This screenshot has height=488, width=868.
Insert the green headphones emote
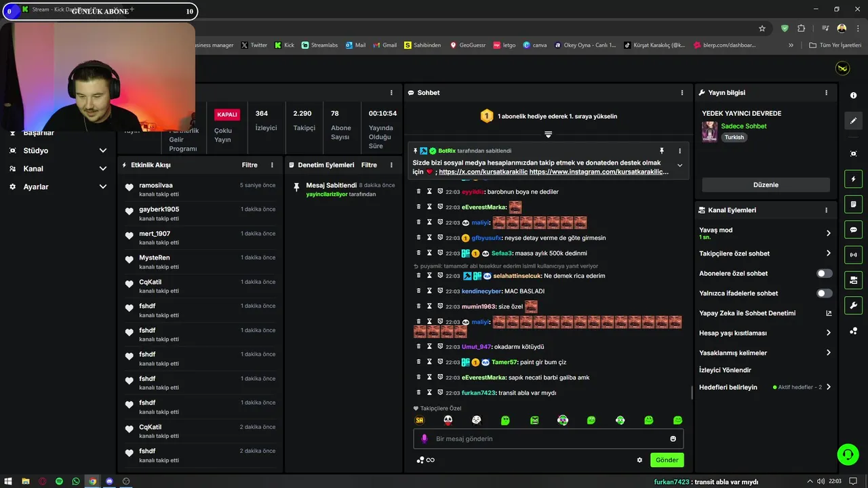pos(620,420)
